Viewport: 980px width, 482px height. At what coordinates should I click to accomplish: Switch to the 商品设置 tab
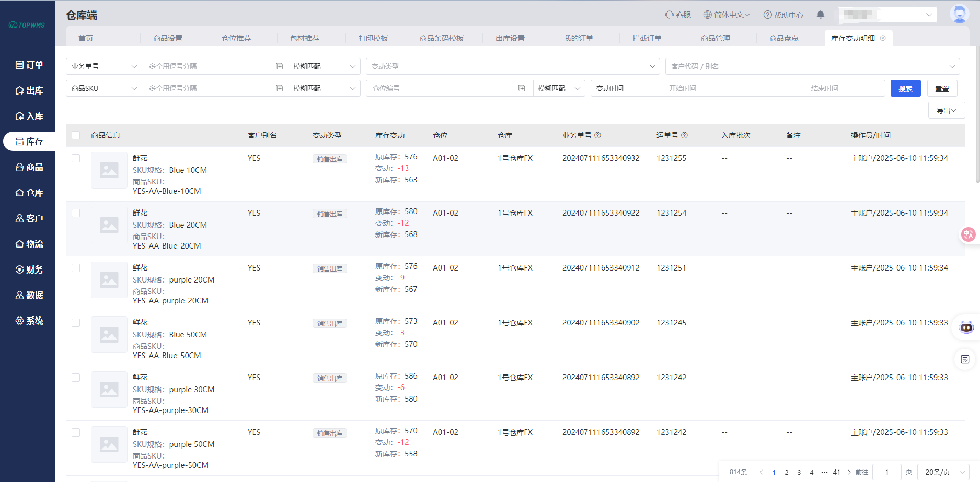(x=168, y=38)
